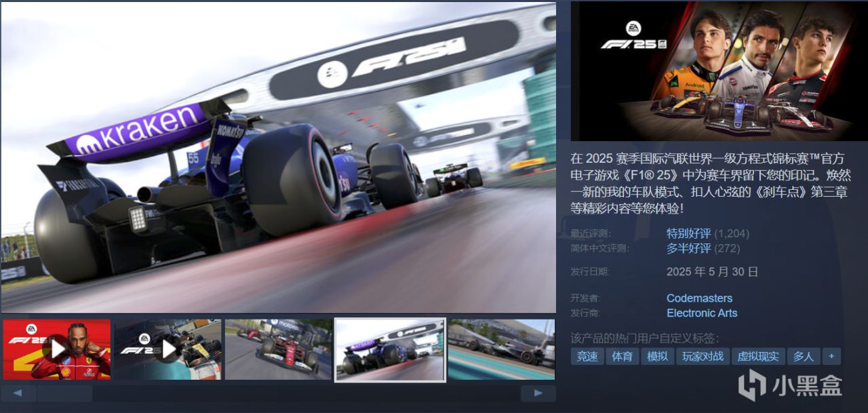The image size is (868, 413).
Task: Open the main Kraken car screenshot
Action: tap(278, 157)
